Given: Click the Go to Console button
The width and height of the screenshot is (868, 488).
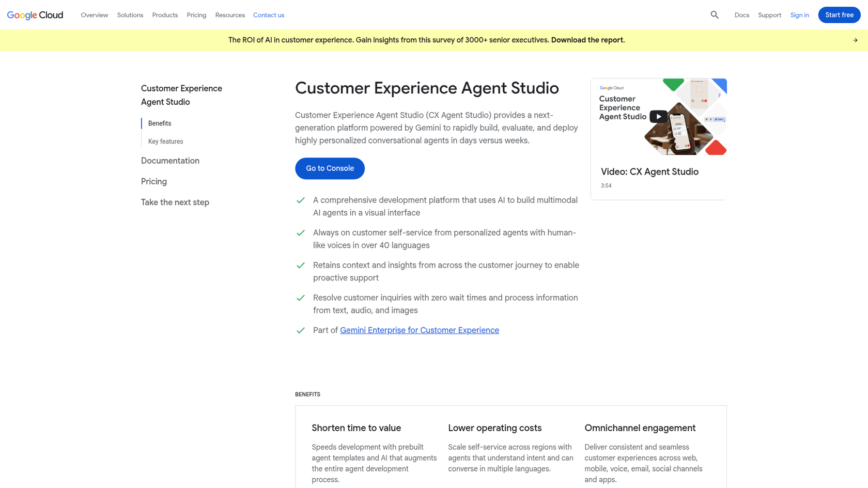Looking at the screenshot, I should click(x=330, y=168).
